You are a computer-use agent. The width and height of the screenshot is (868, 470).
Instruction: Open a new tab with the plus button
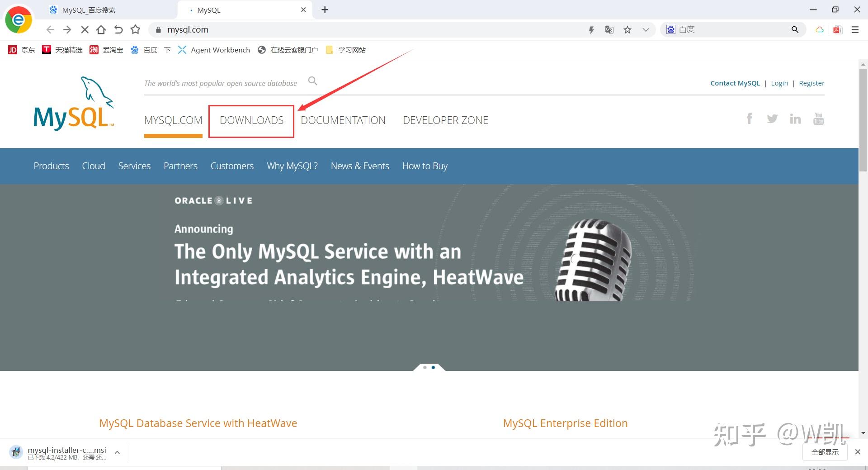tap(325, 9)
